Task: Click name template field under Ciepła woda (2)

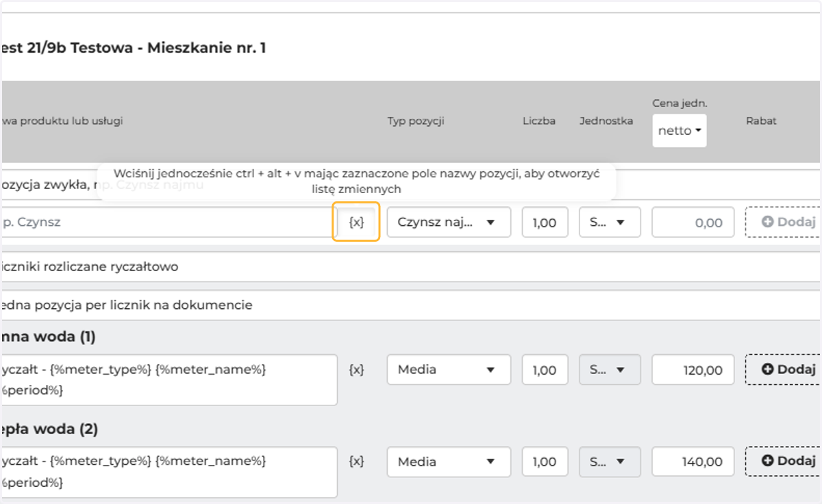Action: [169, 473]
